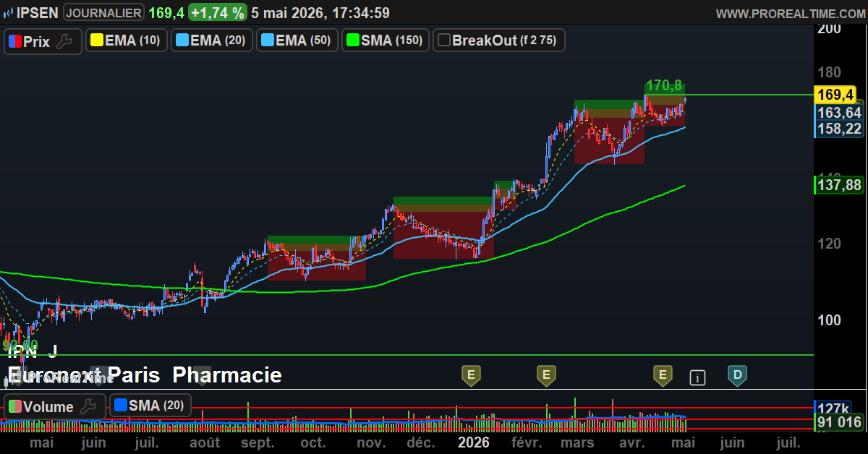Click the Volume panel label

point(48,407)
